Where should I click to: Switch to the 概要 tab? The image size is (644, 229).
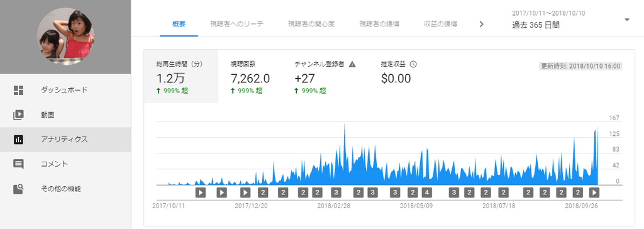click(x=179, y=24)
